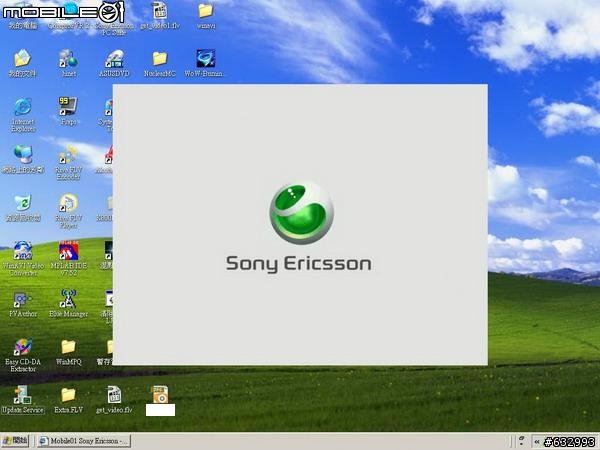Launch the WoW-Burnin shortcut

[204, 63]
